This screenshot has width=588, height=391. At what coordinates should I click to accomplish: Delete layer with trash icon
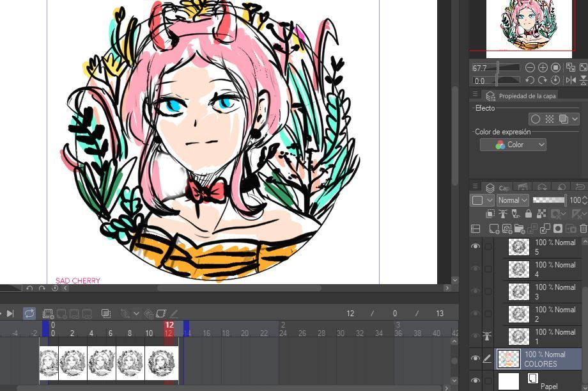point(583,228)
